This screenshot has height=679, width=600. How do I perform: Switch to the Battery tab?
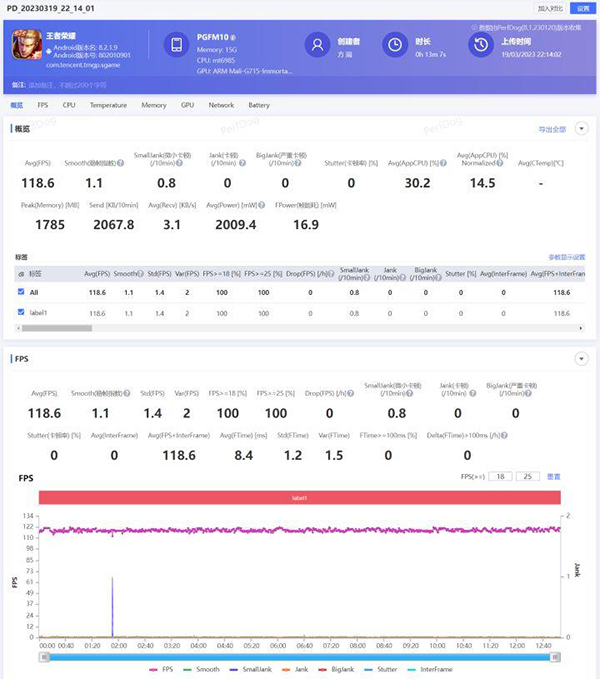(x=259, y=105)
